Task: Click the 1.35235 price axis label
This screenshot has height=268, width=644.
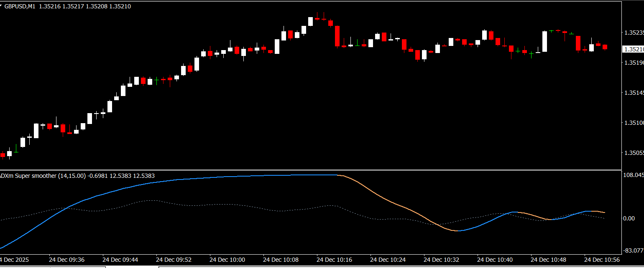Action: tap(634, 33)
